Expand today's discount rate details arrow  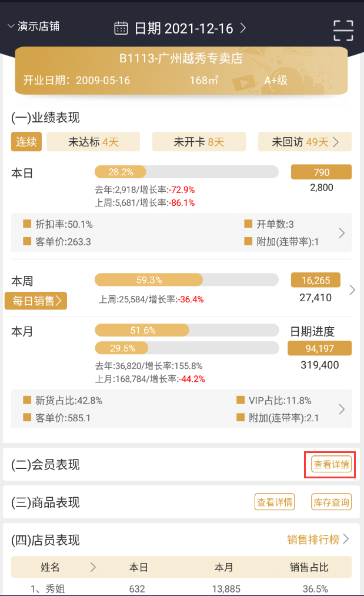click(342, 233)
